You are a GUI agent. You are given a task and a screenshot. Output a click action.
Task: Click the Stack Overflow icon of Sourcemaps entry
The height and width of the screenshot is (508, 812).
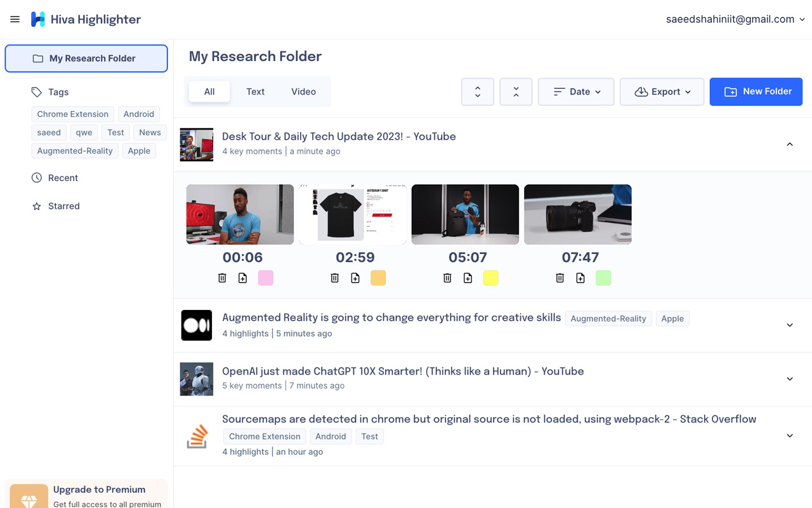[x=197, y=436]
